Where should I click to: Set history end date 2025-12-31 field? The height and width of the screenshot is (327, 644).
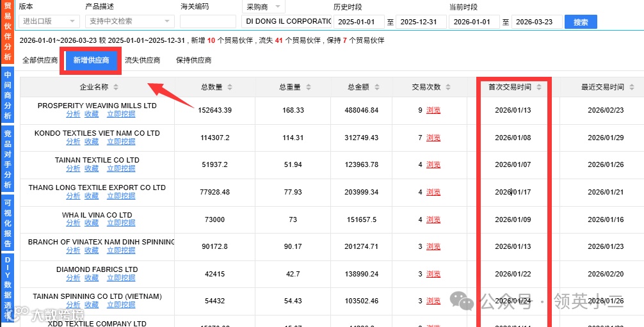(421, 22)
